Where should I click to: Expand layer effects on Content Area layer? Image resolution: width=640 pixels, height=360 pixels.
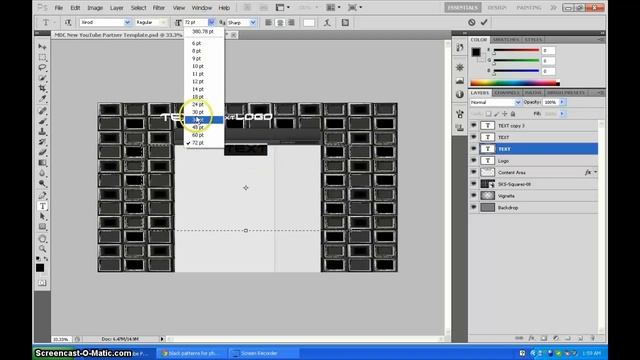point(596,173)
